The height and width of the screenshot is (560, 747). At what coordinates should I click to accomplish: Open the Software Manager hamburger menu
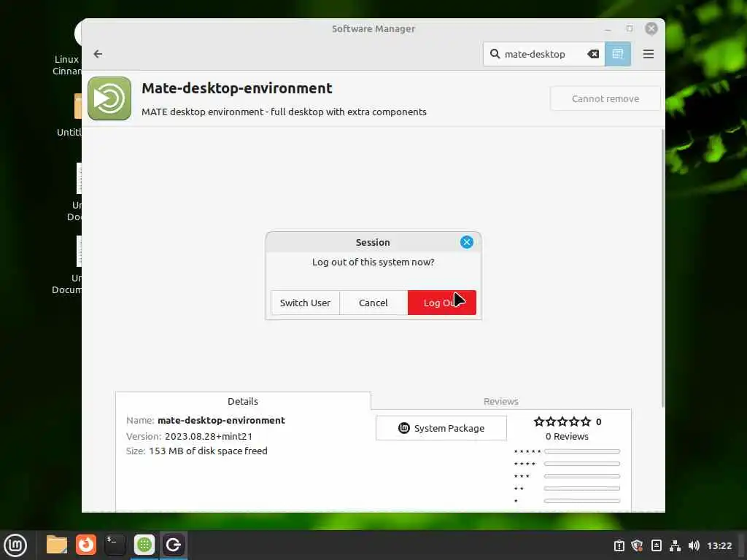(648, 54)
